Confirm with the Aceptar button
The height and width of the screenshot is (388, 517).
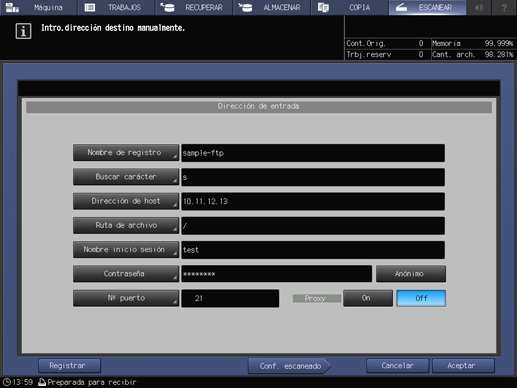463,366
